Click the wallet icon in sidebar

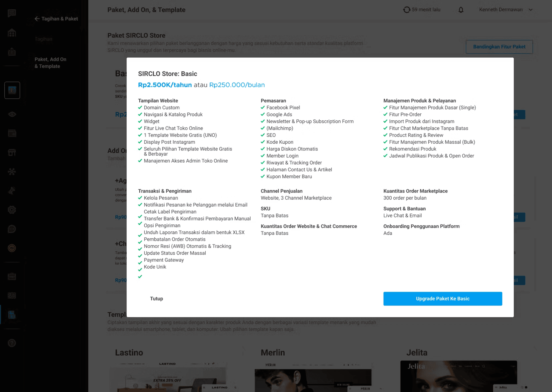pos(12,133)
